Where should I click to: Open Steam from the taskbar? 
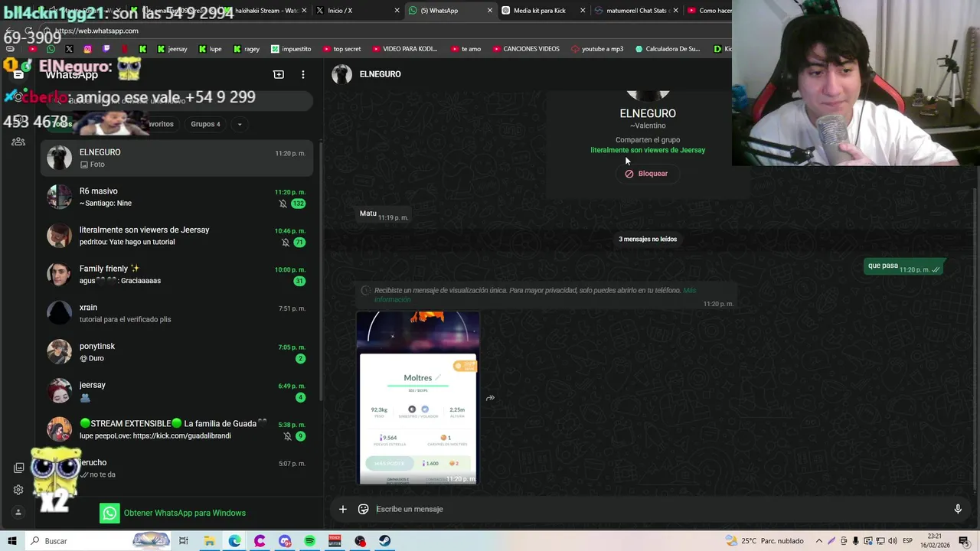(384, 541)
